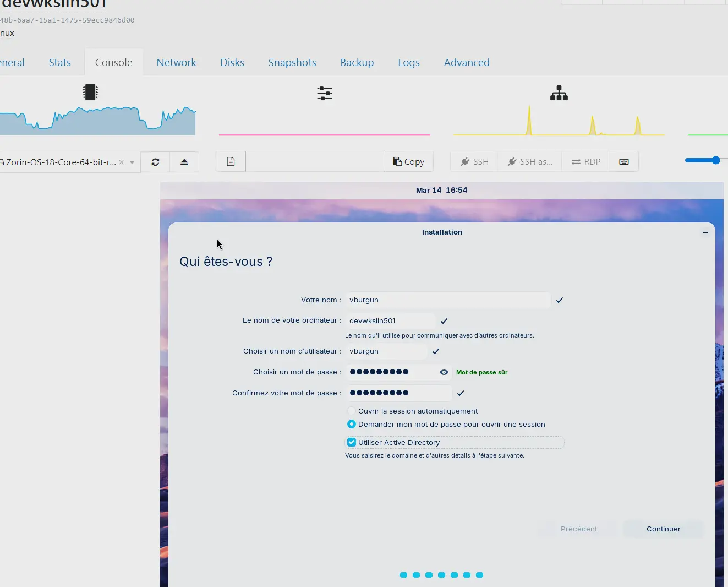Switch to the Snapshots tab
Screen dimensions: 728x587
pyautogui.click(x=292, y=62)
